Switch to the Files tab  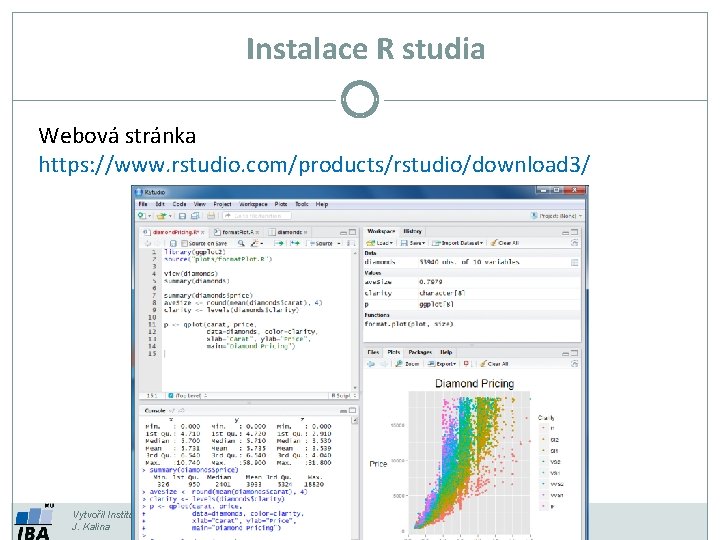(x=373, y=352)
